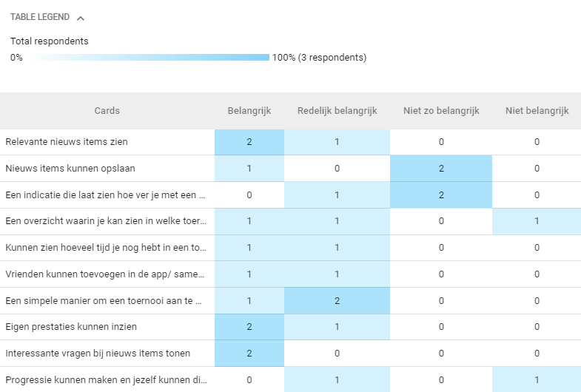
Task: Click Redelijk belangrijk cell for Een simpele manier
Action: tap(337, 301)
